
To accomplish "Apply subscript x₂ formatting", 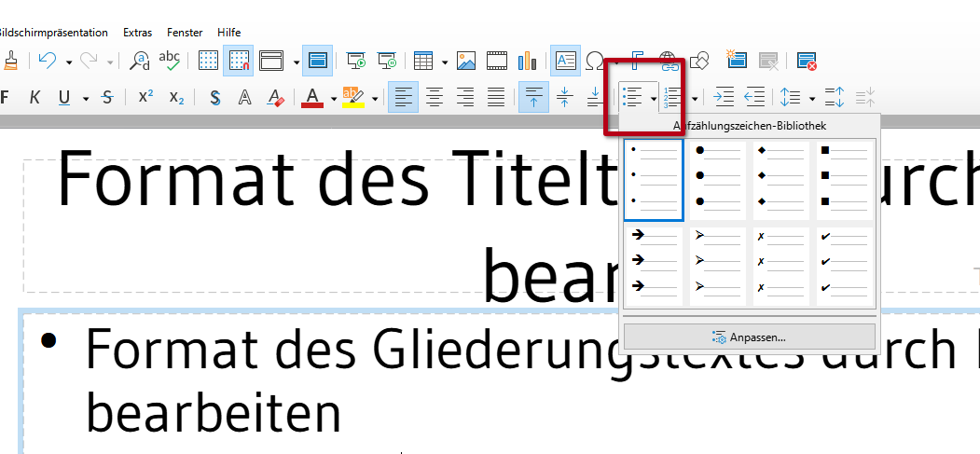I will [177, 97].
